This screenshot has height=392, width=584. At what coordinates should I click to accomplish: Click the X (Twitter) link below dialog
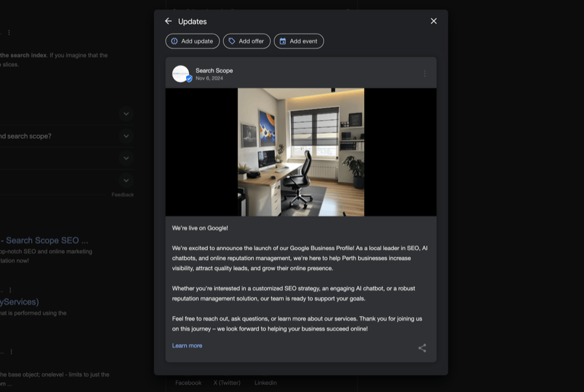click(227, 383)
